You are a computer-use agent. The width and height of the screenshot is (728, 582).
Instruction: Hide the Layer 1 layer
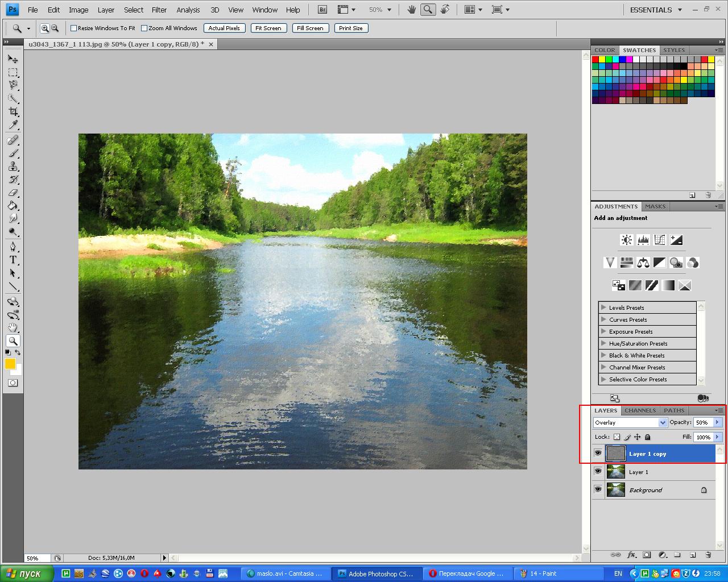pyautogui.click(x=598, y=471)
